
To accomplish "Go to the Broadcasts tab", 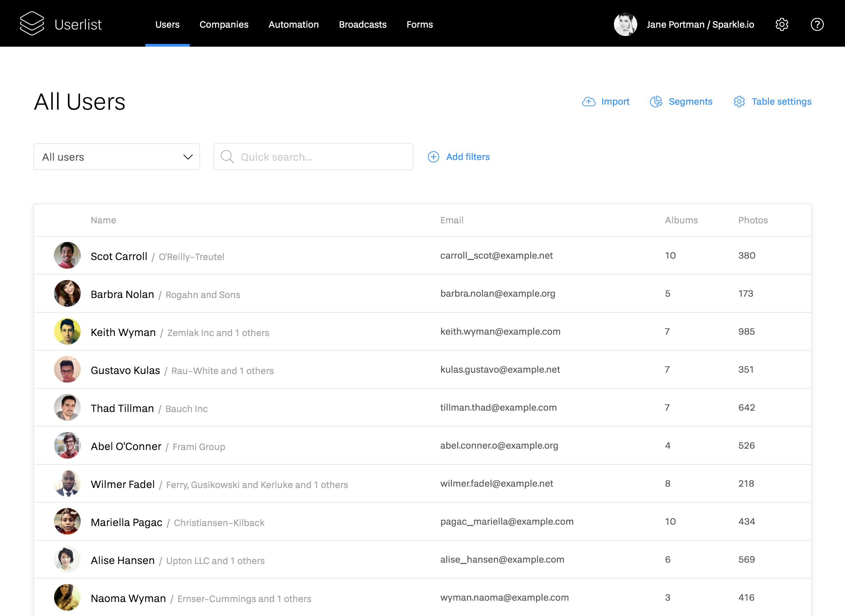I will click(x=362, y=25).
